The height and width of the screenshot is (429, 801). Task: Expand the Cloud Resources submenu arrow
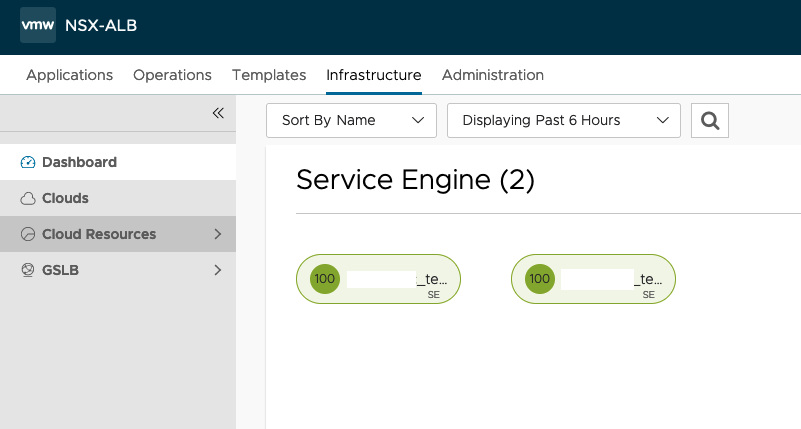(x=218, y=234)
